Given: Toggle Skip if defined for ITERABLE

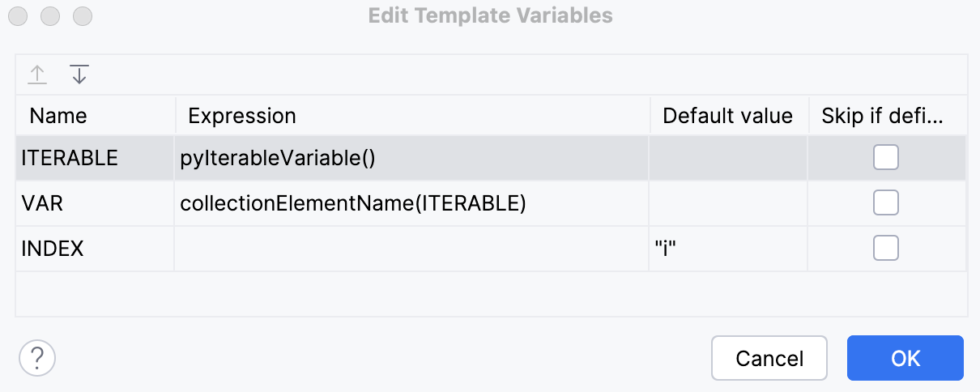Looking at the screenshot, I should tap(885, 158).
